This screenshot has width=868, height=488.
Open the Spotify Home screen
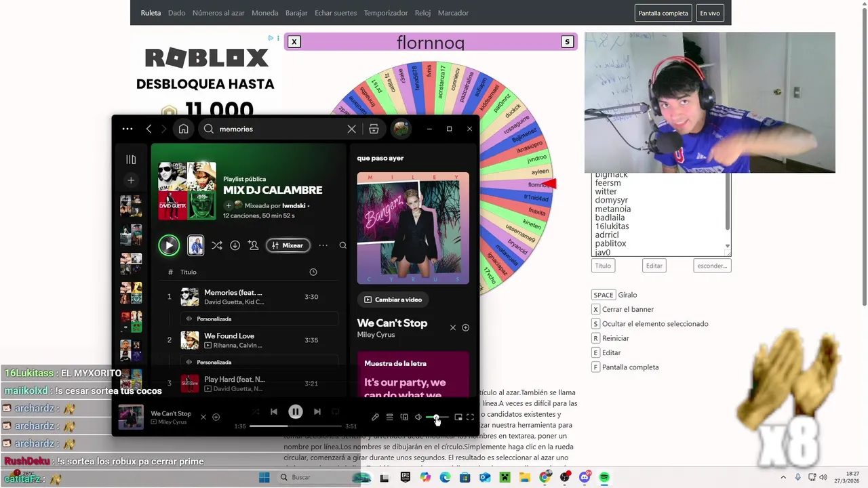(183, 129)
